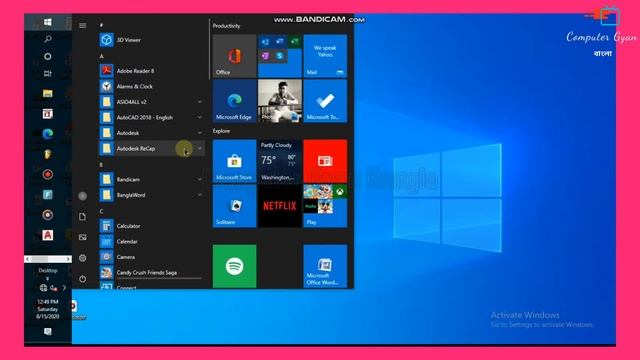The width and height of the screenshot is (640, 360).
Task: Launch 3D Viewer from app list
Action: tap(151, 40)
